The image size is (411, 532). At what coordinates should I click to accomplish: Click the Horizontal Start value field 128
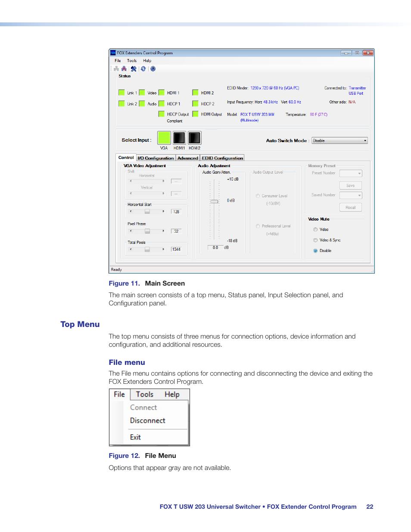pyautogui.click(x=176, y=212)
